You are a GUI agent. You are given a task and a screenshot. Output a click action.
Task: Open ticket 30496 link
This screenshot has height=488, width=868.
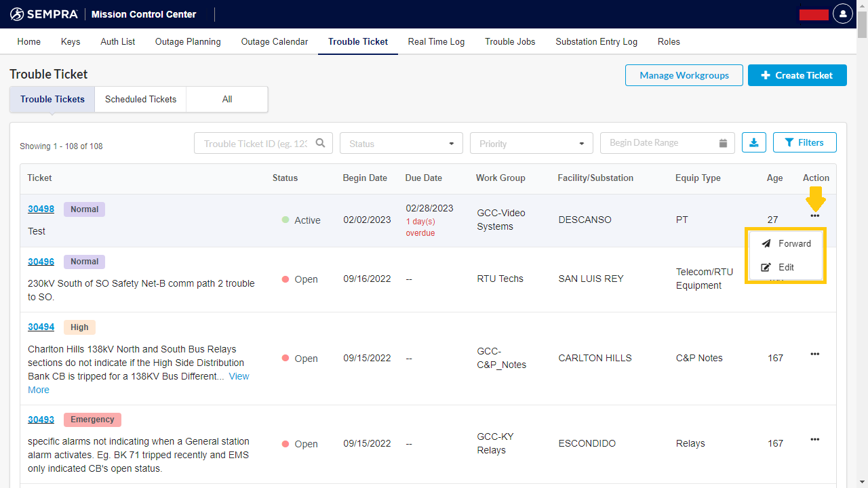pos(41,262)
